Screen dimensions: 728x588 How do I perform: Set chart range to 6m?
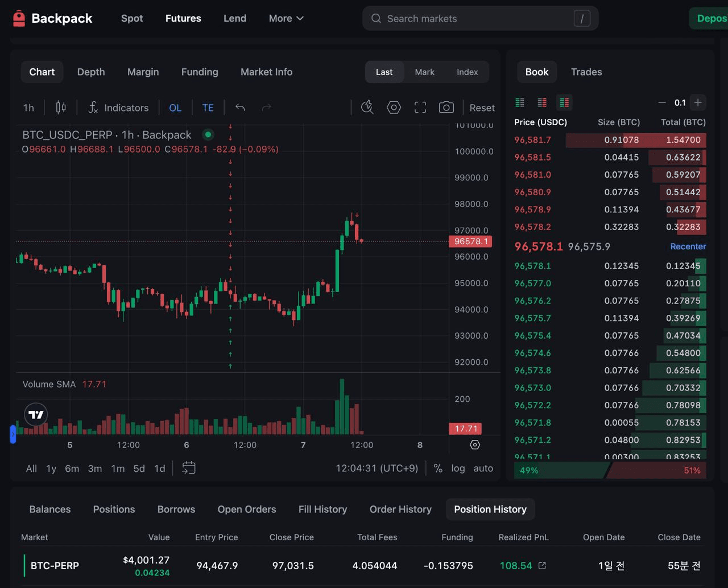[72, 468]
